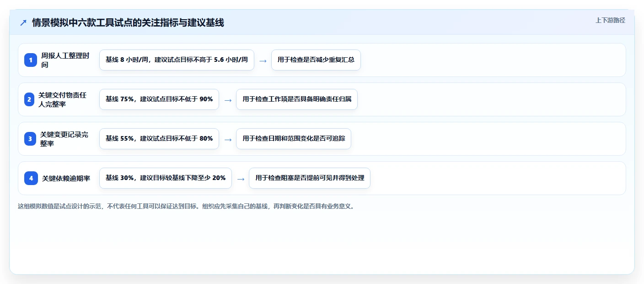644x284 pixels.
Task: Click step number badge 4
Action: [31, 178]
